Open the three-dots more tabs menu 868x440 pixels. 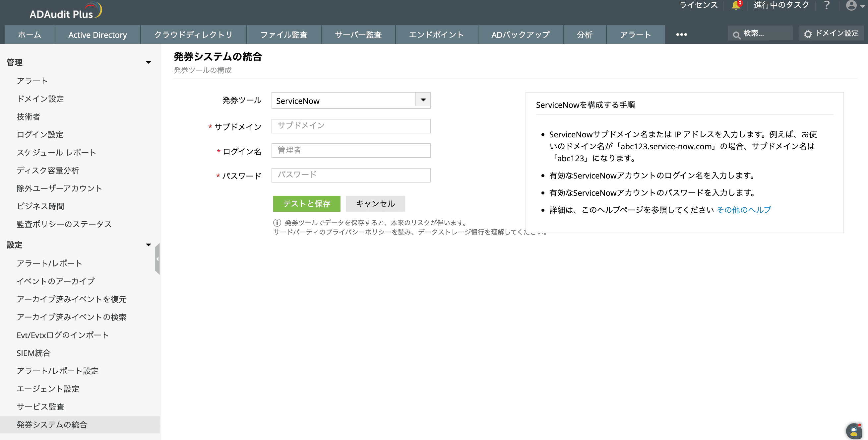[x=681, y=35]
